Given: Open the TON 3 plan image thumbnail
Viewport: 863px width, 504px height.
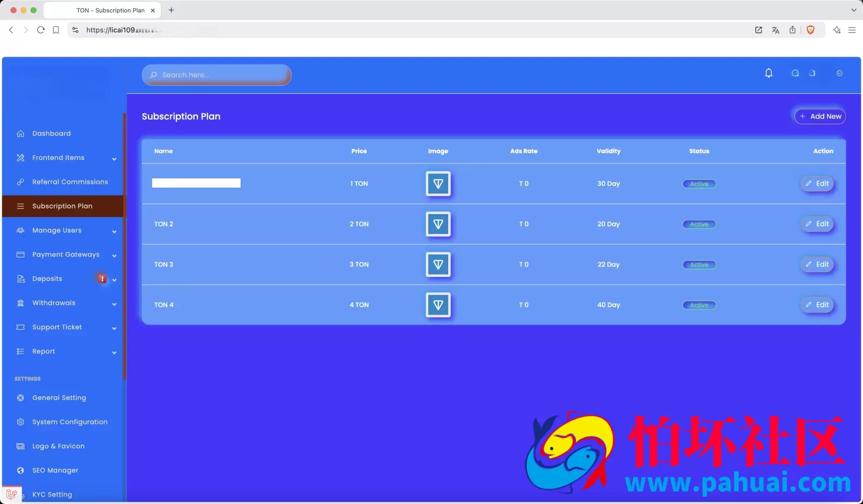Looking at the screenshot, I should 438,265.
